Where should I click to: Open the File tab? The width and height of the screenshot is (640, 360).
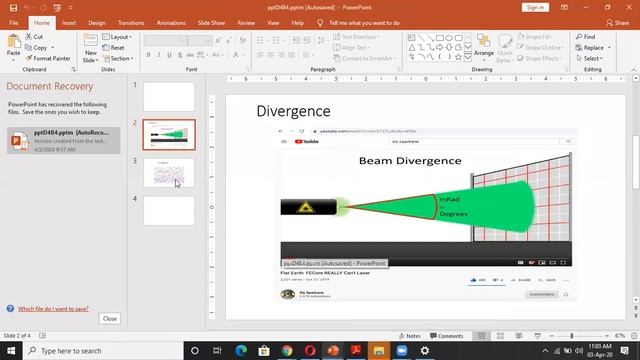pyautogui.click(x=13, y=23)
